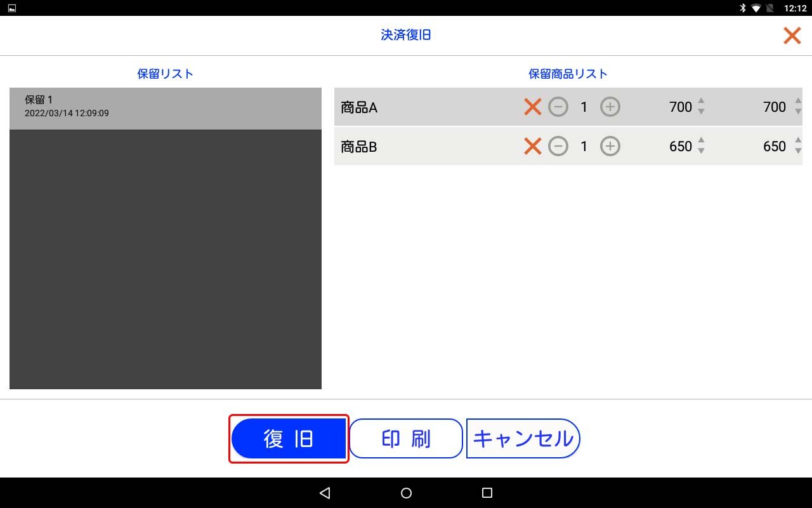The width and height of the screenshot is (812, 508).
Task: Tap the 復旧 restore button
Action: [x=289, y=439]
